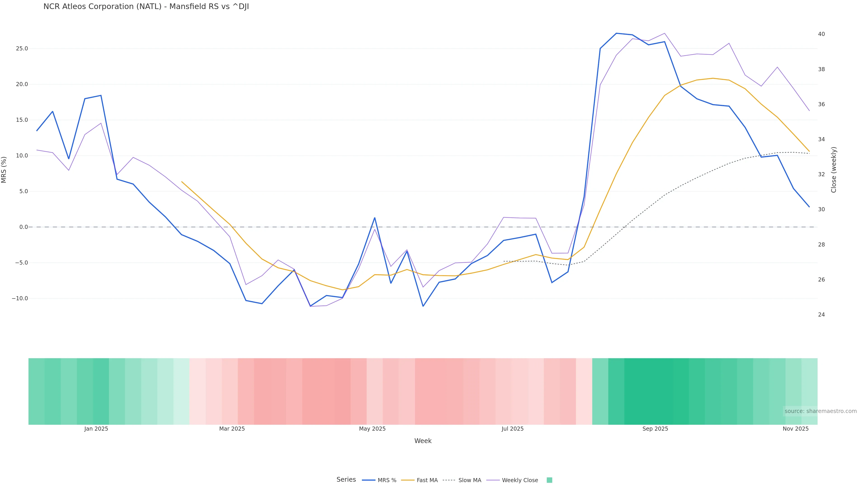Screen dimensions: 868x488
Task: Select the Sep 2025 week axis label
Action: click(x=655, y=429)
